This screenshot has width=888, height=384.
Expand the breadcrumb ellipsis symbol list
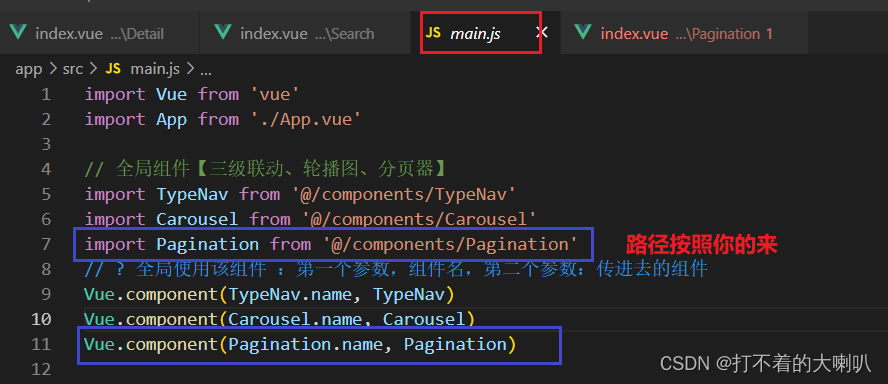coord(206,71)
